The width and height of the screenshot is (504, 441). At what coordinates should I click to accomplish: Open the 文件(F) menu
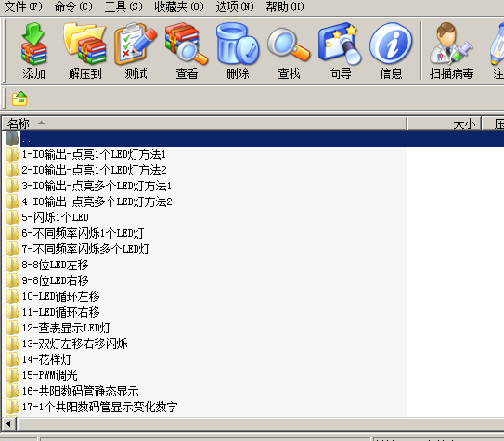pos(23,6)
